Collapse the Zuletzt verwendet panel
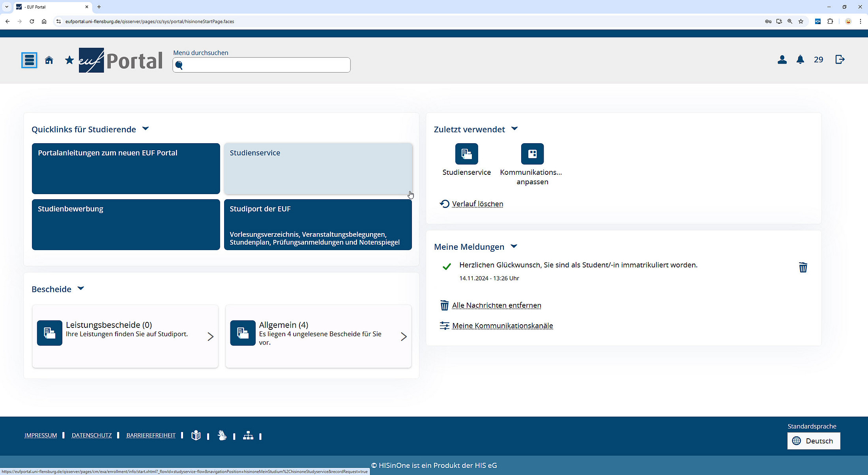The width and height of the screenshot is (868, 475). [x=514, y=129]
